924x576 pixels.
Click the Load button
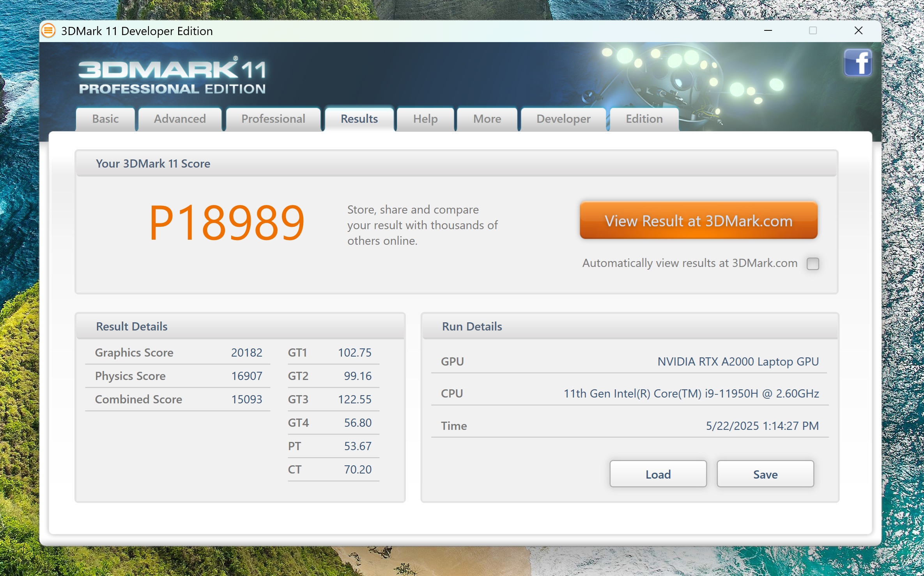[658, 474]
